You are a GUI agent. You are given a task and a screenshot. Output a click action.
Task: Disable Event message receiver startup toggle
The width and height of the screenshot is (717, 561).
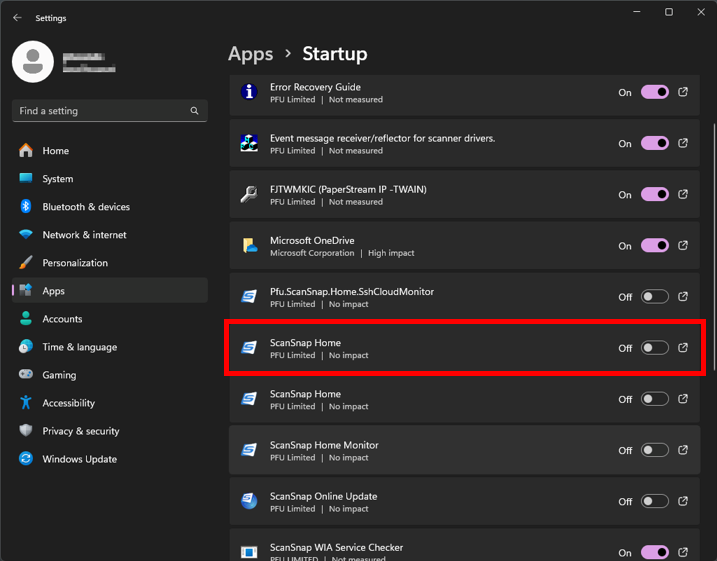click(x=655, y=143)
